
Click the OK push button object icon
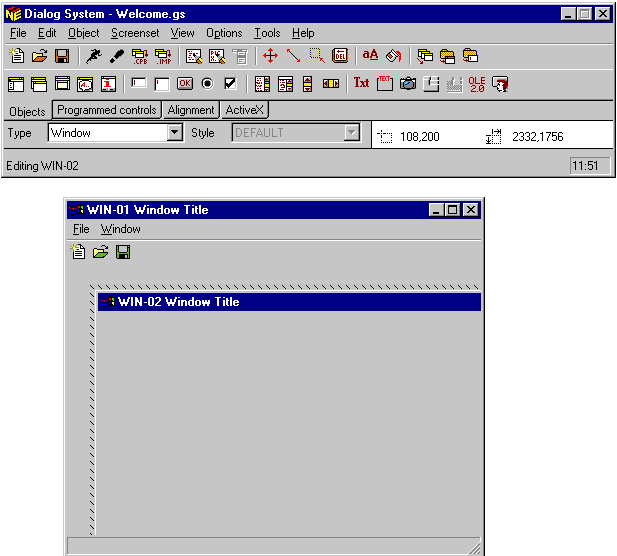point(185,83)
